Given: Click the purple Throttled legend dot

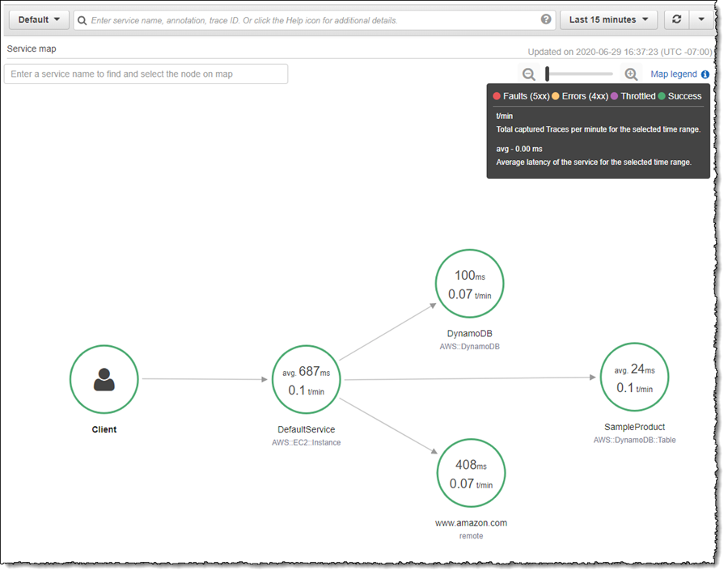Looking at the screenshot, I should click(x=614, y=96).
